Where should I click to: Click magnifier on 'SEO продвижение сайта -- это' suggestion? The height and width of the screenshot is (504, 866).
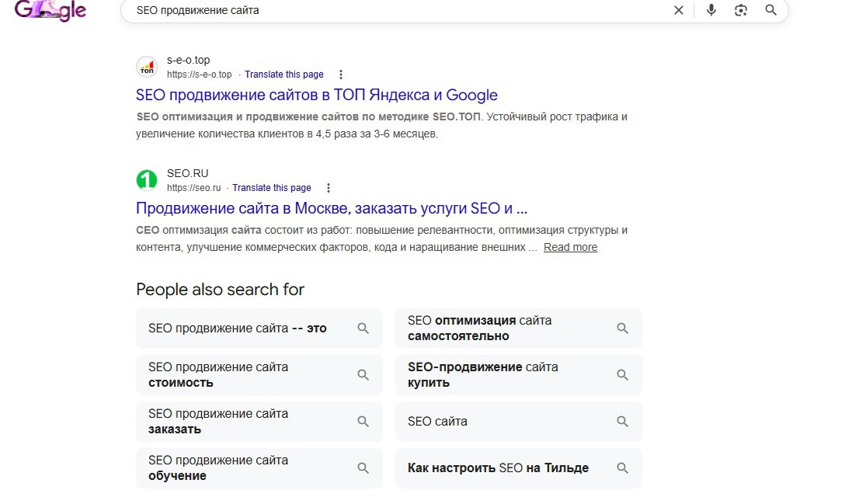[x=363, y=328]
